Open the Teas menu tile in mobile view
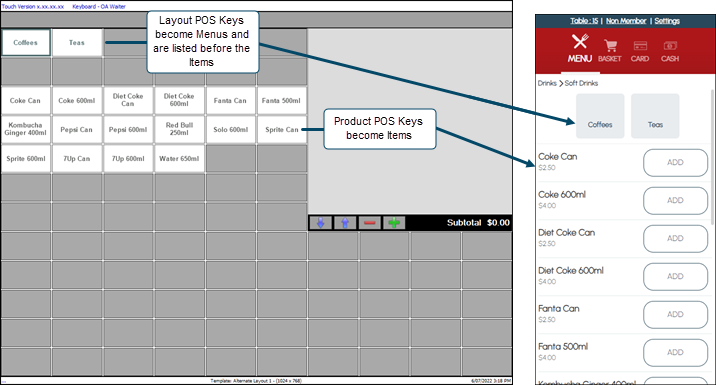Screen dimensions: 716x385 655,116
